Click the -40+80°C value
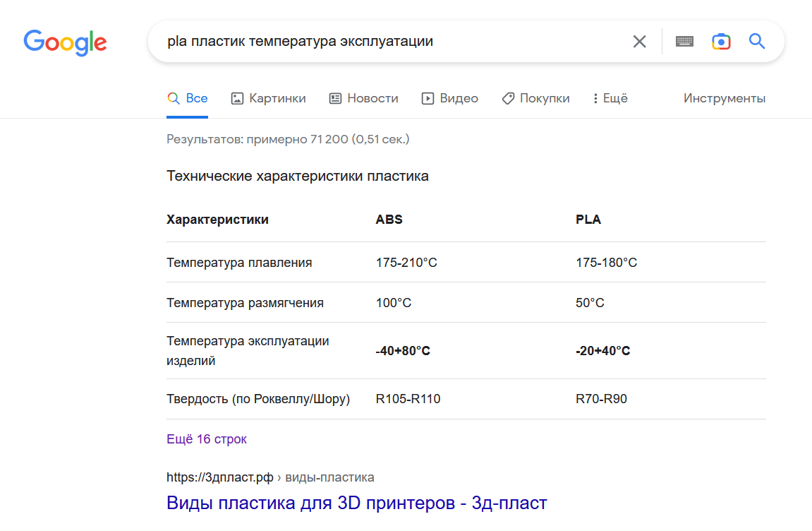812x531 pixels. 403,351
